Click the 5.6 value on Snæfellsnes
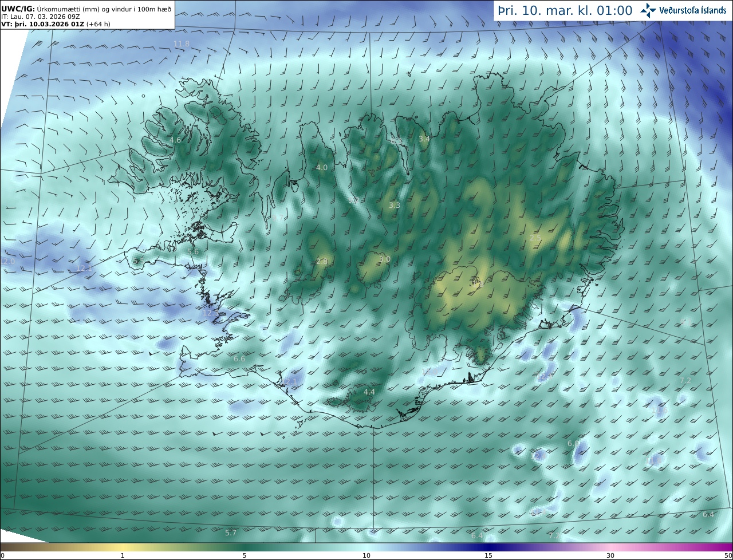 pyautogui.click(x=193, y=251)
